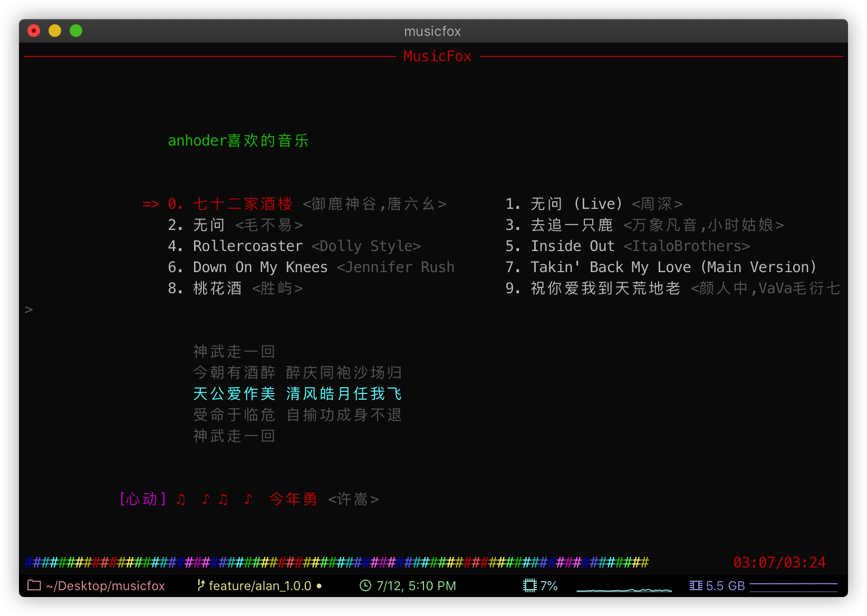The height and width of the screenshot is (616, 867).
Task: Click the 7/12, 5:10 PM timestamp
Action: pyautogui.click(x=416, y=585)
